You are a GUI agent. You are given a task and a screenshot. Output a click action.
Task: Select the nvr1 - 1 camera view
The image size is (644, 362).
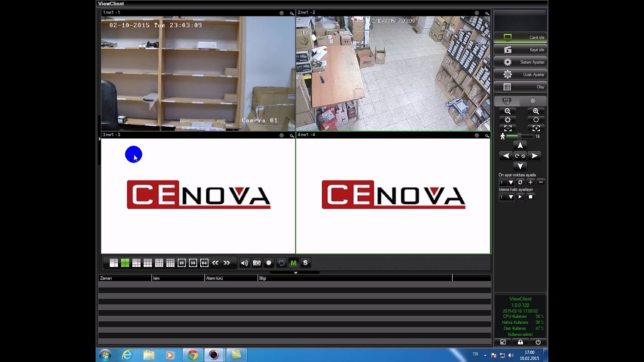(198, 73)
